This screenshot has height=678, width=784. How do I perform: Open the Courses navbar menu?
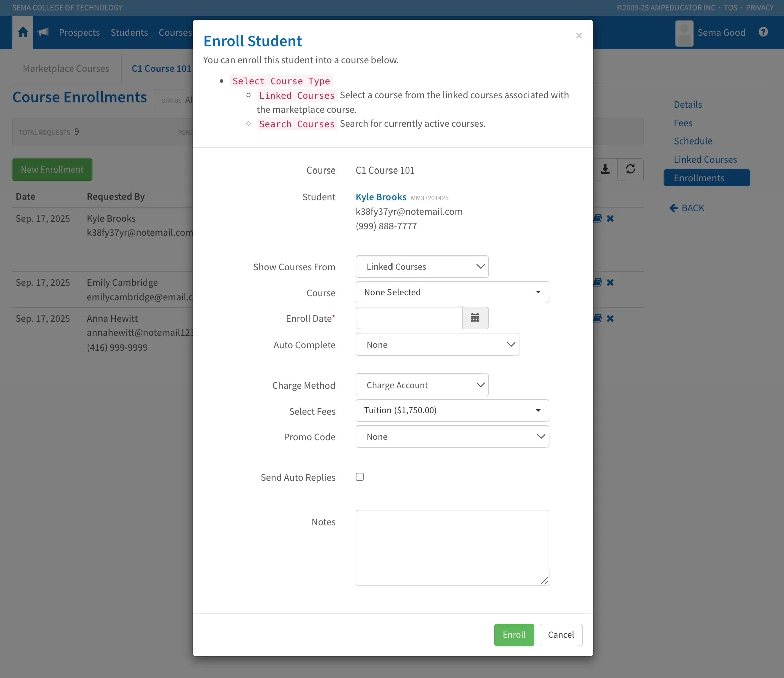[175, 32]
